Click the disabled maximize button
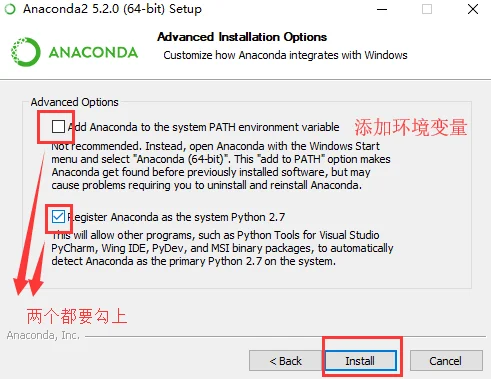Image resolution: width=491 pixels, height=379 pixels. 427,9
